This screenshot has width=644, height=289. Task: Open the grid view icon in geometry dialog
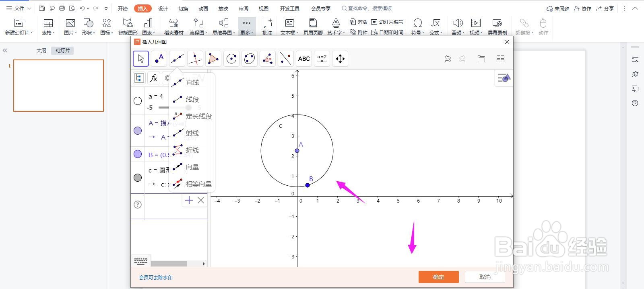point(500,59)
